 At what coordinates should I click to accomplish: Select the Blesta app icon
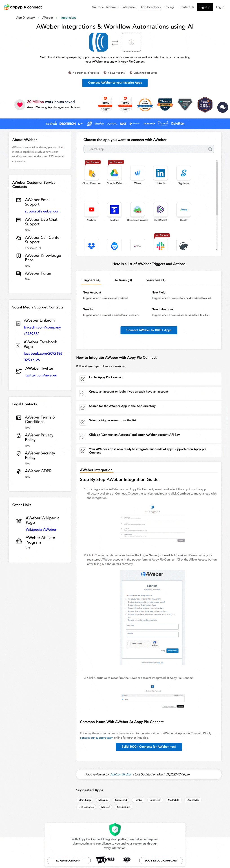point(184,210)
